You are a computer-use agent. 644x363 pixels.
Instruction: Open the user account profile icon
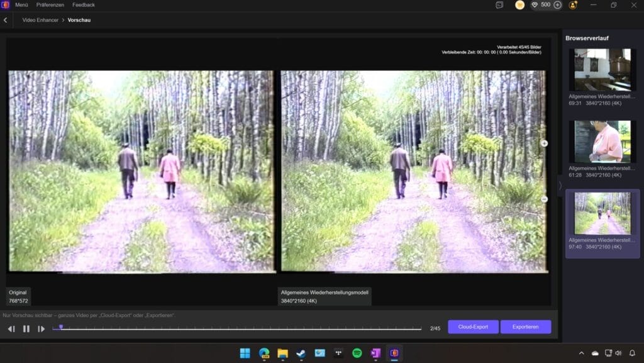pos(573,5)
